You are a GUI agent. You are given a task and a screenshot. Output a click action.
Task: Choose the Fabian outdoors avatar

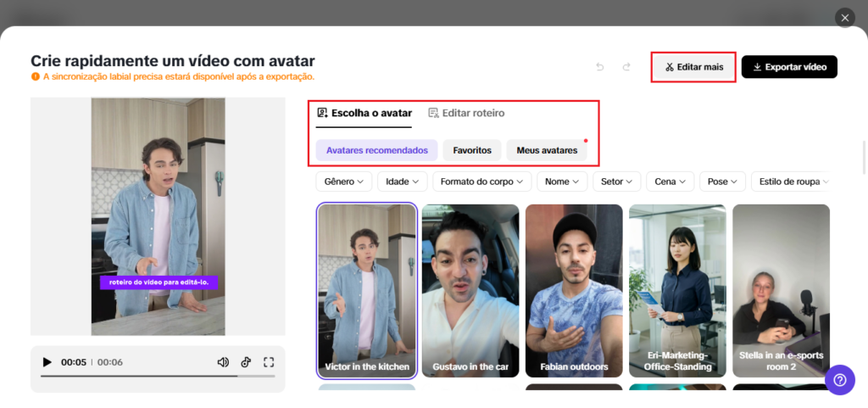tap(574, 291)
